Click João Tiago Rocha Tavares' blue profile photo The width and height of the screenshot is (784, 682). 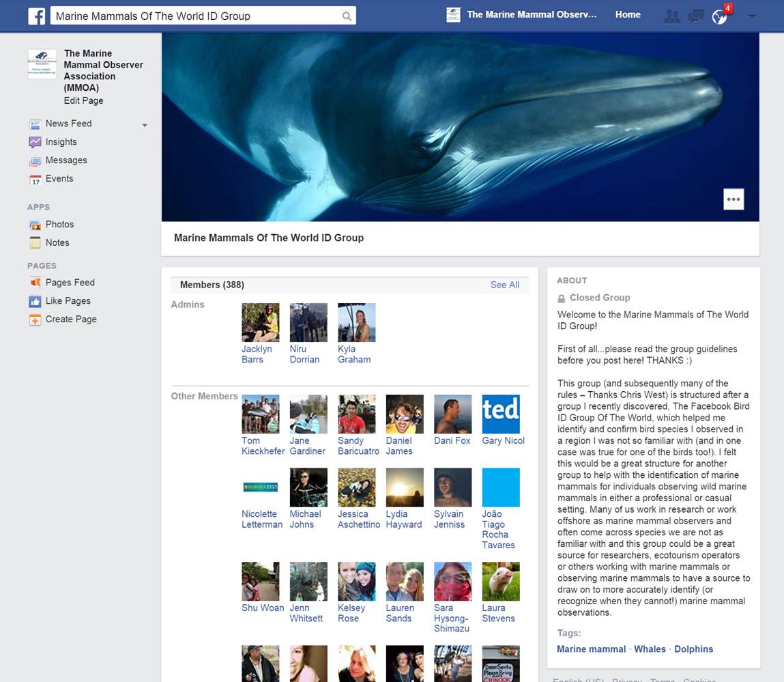click(x=501, y=487)
